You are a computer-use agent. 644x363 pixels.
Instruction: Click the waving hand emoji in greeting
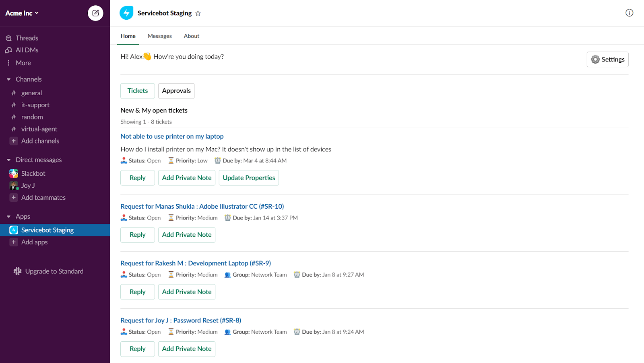(147, 57)
